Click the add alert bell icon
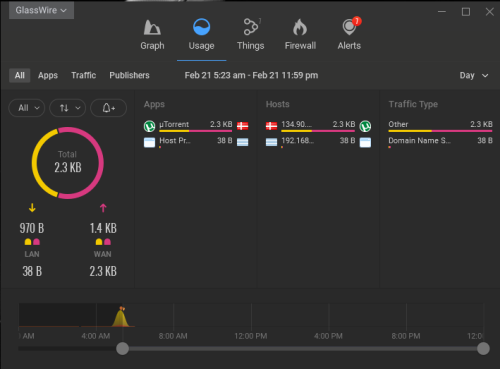This screenshot has height=369, width=500. tap(108, 108)
